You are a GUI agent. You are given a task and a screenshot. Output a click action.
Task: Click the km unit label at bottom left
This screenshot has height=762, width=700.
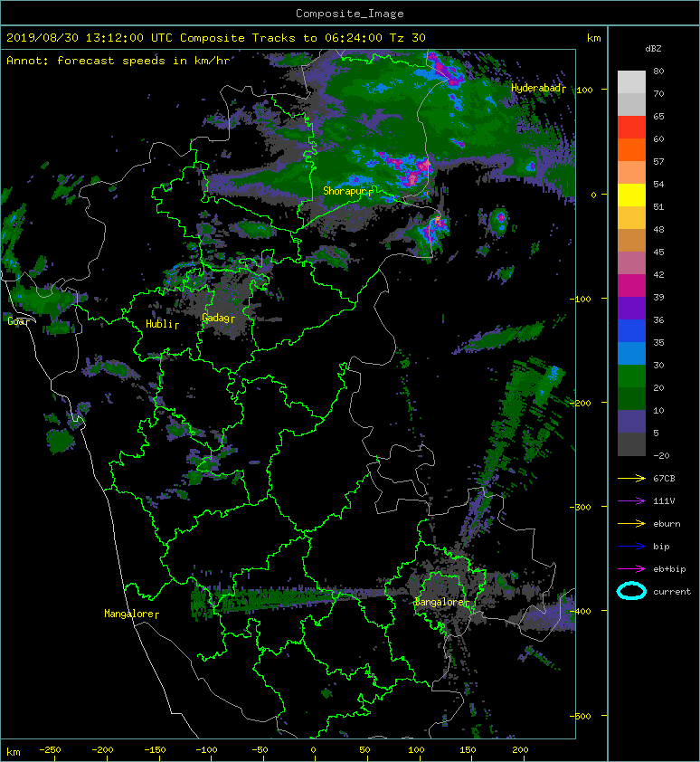click(14, 752)
